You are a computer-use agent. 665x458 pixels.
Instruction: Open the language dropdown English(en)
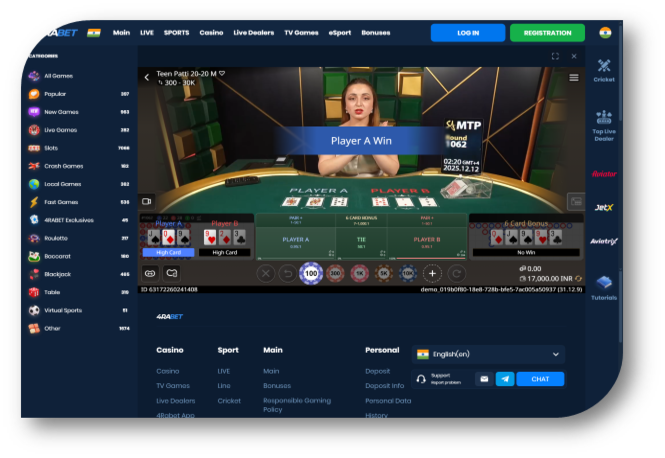pos(488,355)
